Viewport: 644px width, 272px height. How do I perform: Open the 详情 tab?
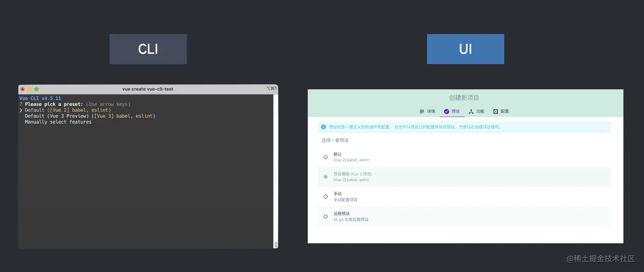pyautogui.click(x=427, y=112)
